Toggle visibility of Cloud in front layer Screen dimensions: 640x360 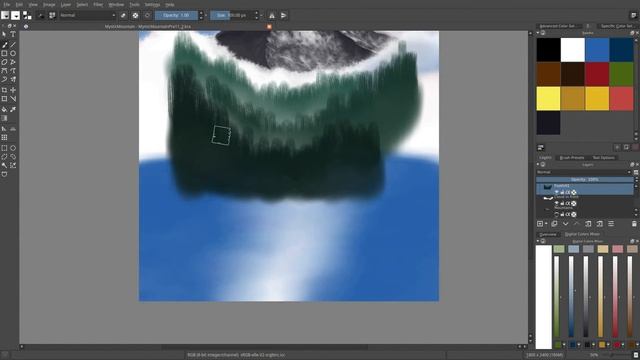pyautogui.click(x=556, y=203)
